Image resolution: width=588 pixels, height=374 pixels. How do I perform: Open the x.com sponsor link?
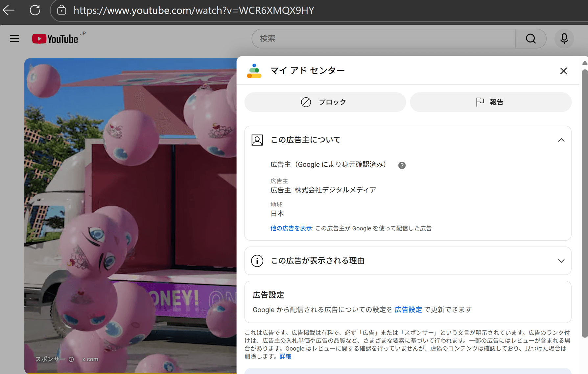(90, 359)
